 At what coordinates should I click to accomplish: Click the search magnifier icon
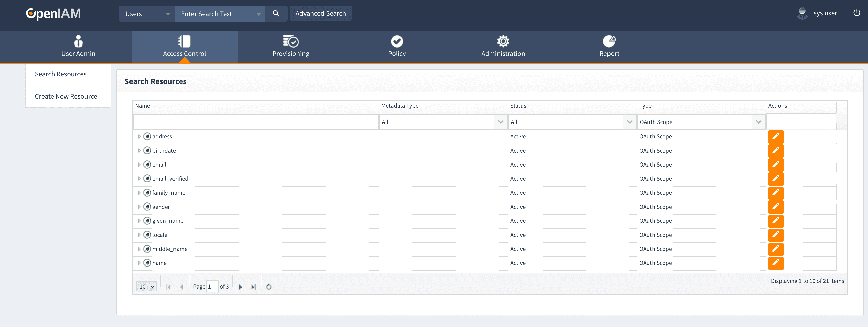276,14
